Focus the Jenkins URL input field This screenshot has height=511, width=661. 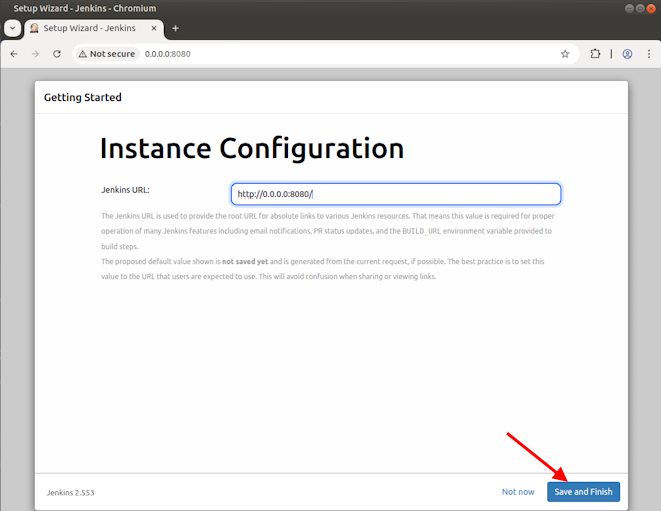click(395, 194)
